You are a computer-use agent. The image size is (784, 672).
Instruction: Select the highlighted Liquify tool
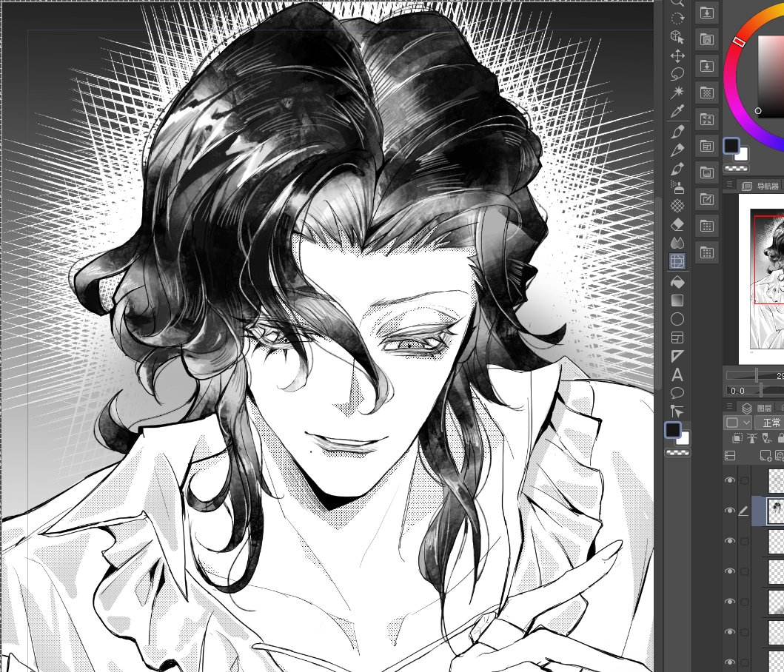[677, 261]
